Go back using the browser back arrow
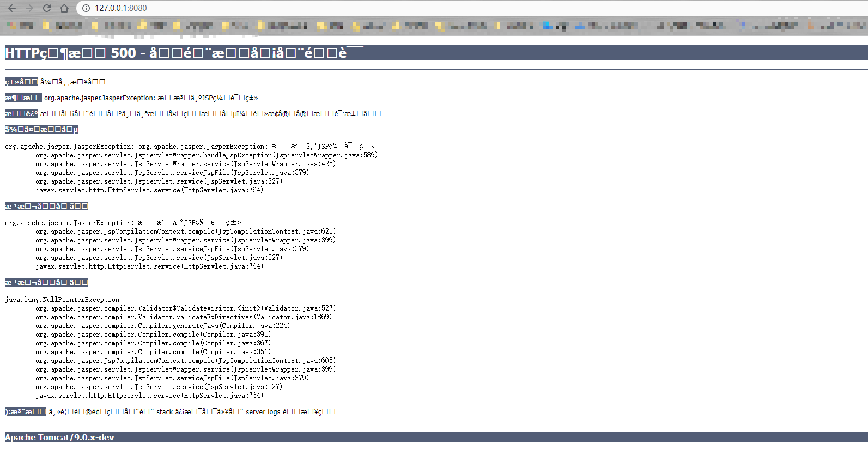This screenshot has width=868, height=461. coord(12,8)
